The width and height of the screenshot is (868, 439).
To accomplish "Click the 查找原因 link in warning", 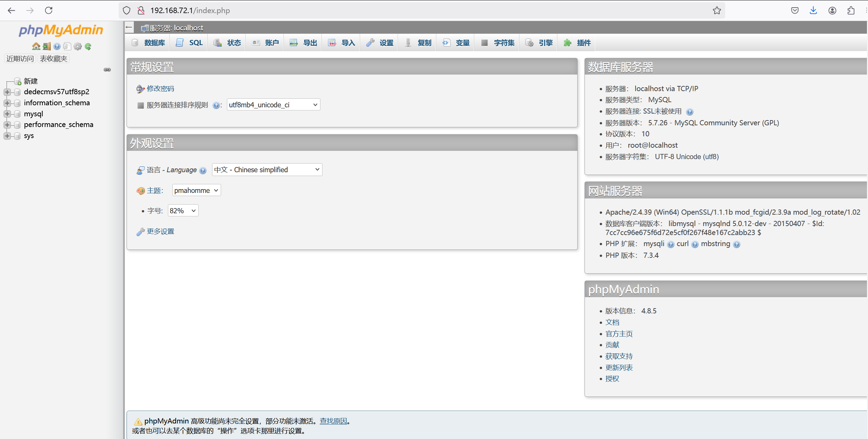I will pyautogui.click(x=333, y=421).
